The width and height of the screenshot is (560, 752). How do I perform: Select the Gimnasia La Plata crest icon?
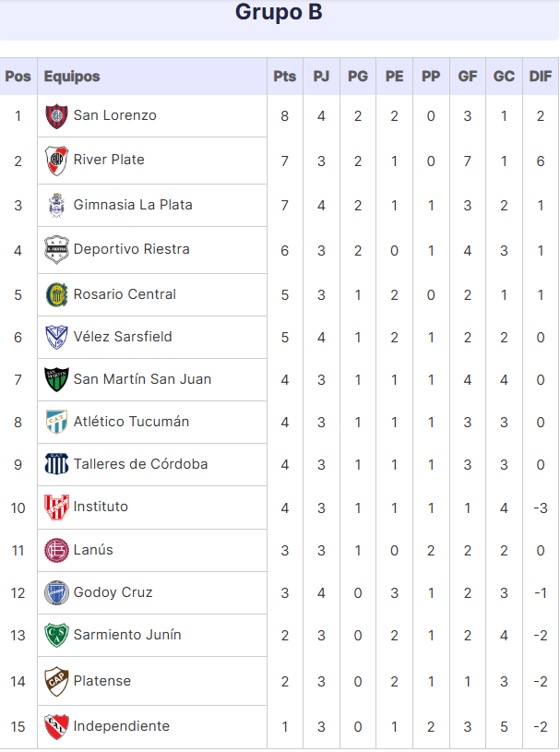(56, 205)
